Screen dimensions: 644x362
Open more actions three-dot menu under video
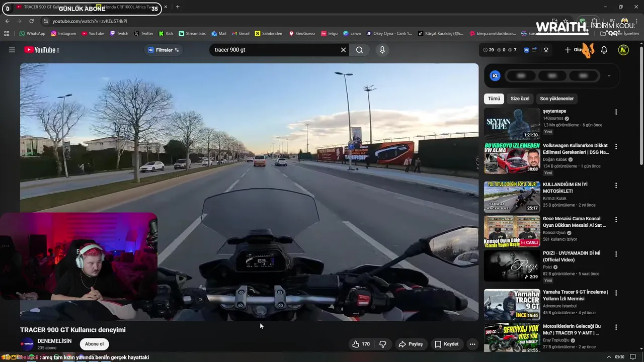coord(472,344)
